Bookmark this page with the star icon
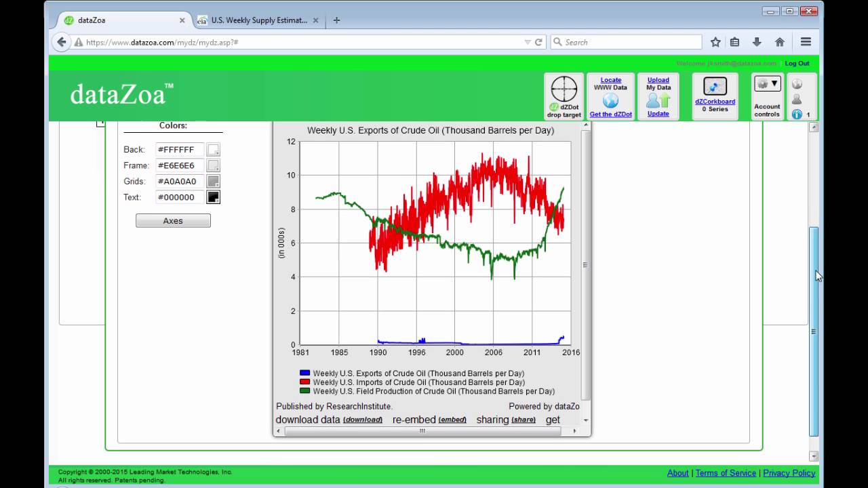The image size is (868, 488). [x=715, y=42]
